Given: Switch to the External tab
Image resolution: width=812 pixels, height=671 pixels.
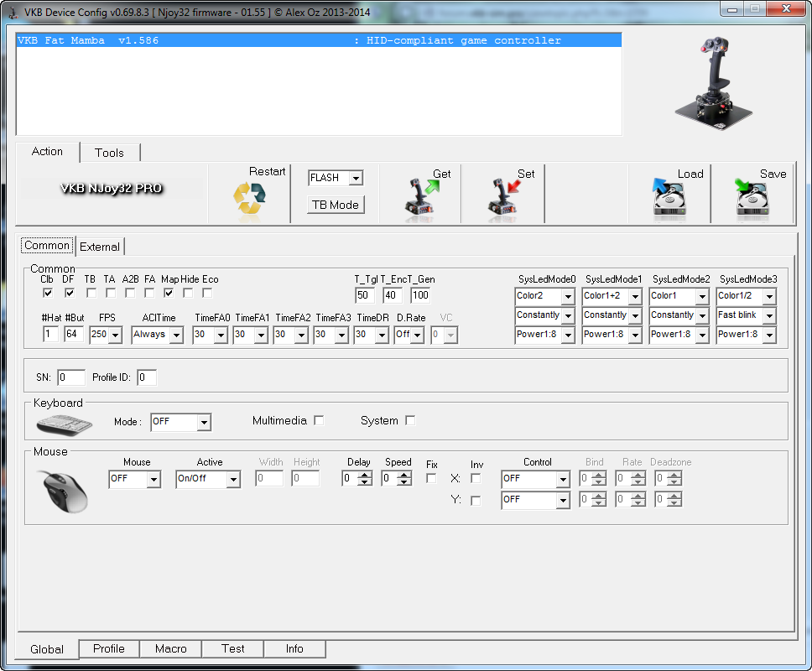Looking at the screenshot, I should [x=100, y=247].
